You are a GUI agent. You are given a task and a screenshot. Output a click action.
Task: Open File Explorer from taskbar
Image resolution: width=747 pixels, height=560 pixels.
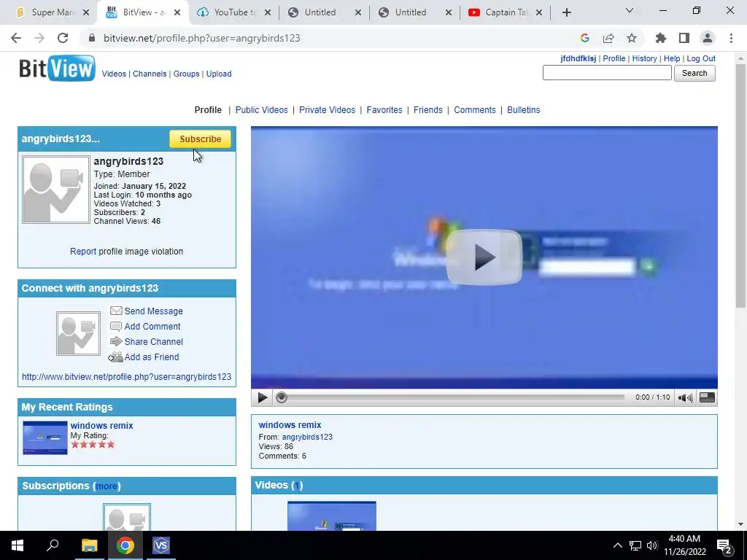point(89,545)
